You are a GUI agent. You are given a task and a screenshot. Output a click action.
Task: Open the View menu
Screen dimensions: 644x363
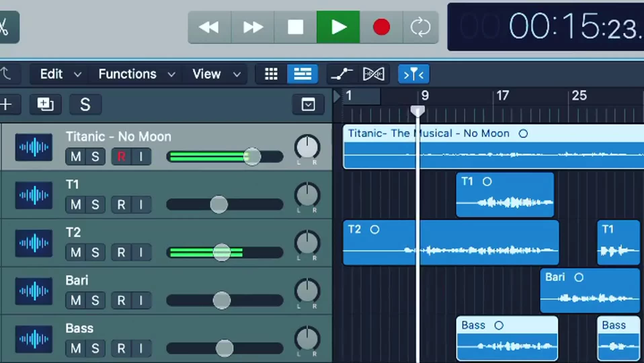point(215,74)
